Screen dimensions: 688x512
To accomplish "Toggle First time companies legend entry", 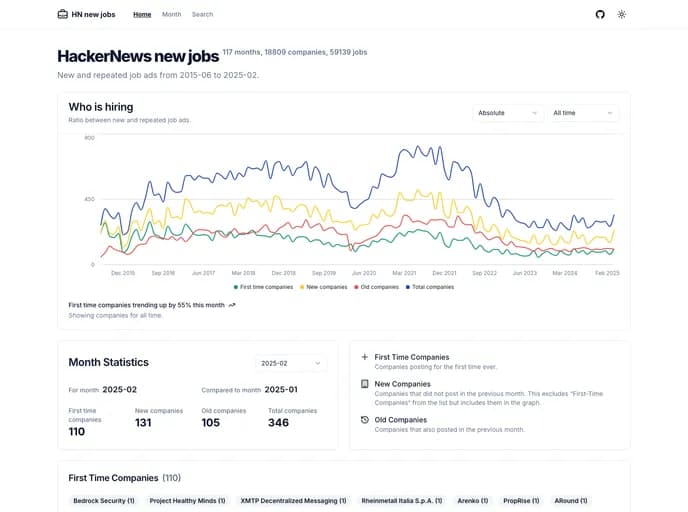I will click(263, 287).
